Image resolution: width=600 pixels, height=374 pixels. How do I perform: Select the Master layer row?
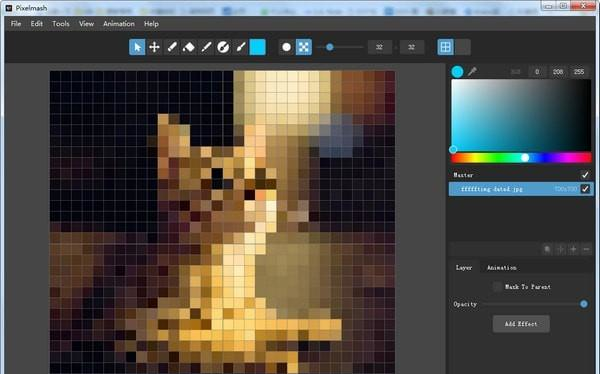pyautogui.click(x=521, y=175)
